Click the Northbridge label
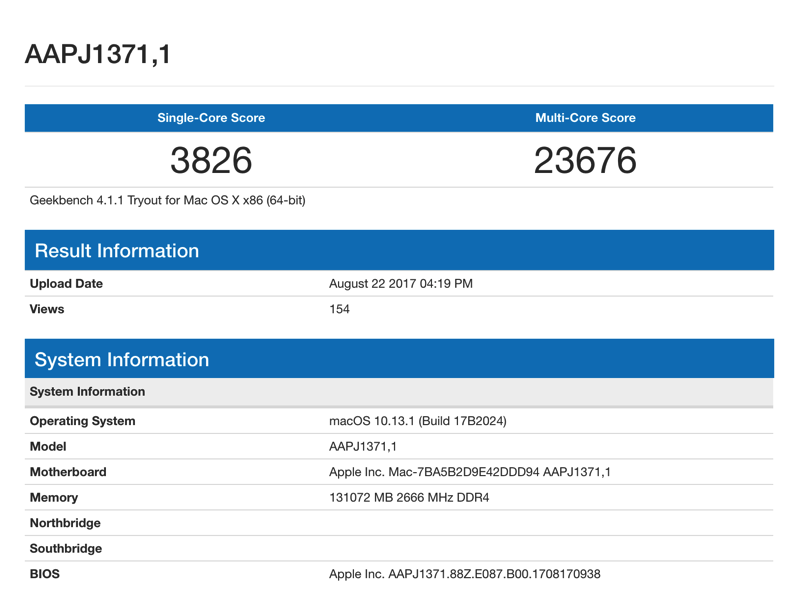This screenshot has height=599, width=800. [65, 523]
